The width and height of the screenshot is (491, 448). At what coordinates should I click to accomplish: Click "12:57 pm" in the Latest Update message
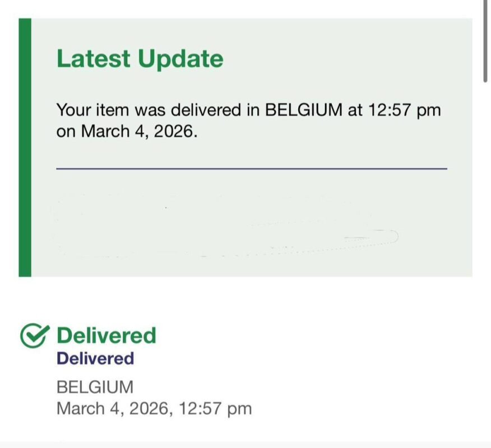point(404,110)
